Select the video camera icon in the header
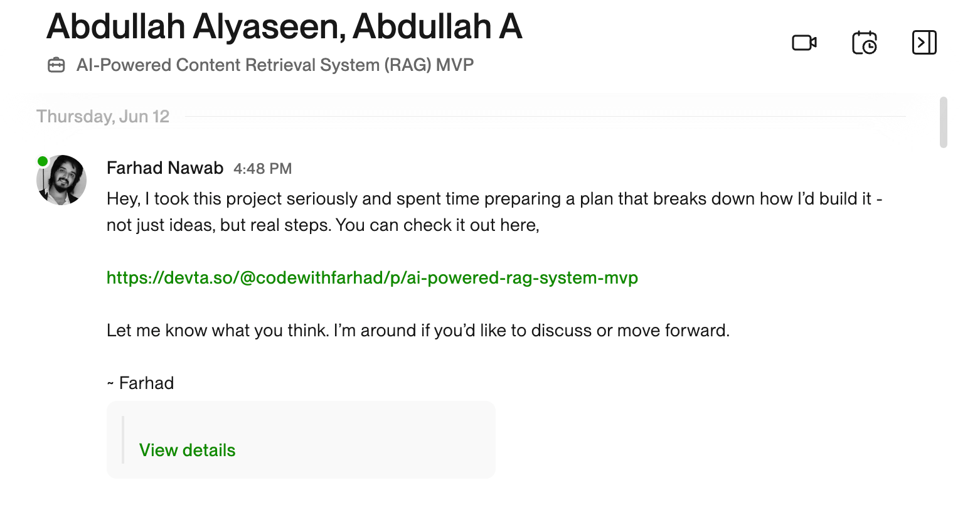This screenshot has width=980, height=517. pyautogui.click(x=804, y=43)
